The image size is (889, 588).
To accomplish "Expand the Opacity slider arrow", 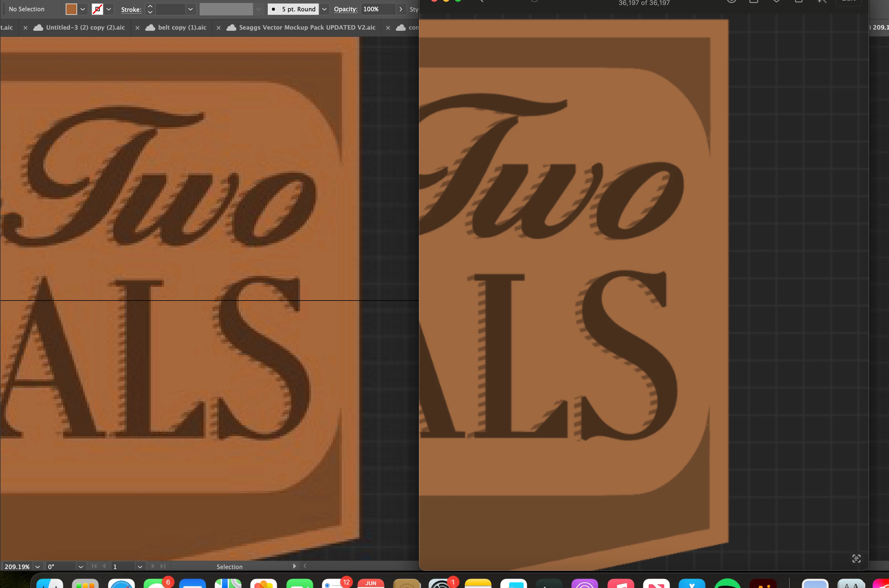I will 401,9.
